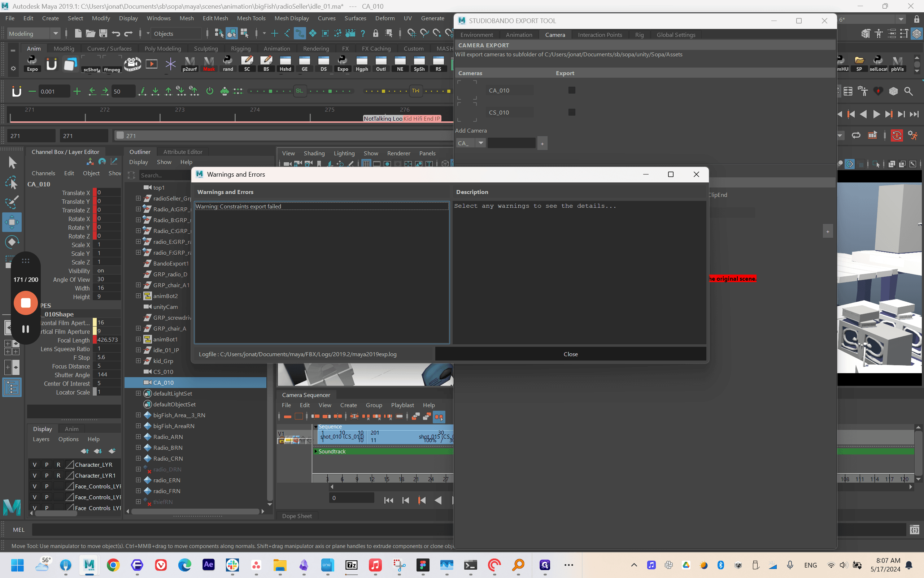Click the Redo arrow in the status line
Screen dimensions: 924x578
point(128,34)
